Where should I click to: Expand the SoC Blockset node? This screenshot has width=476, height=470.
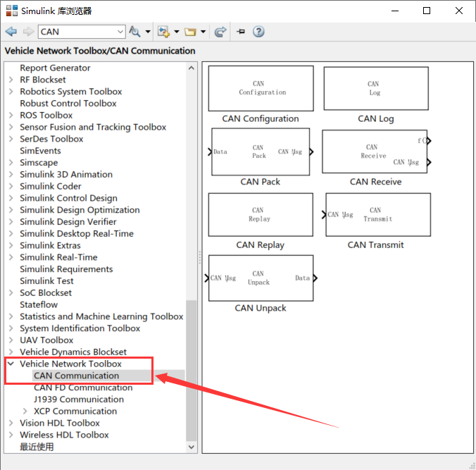(11, 292)
